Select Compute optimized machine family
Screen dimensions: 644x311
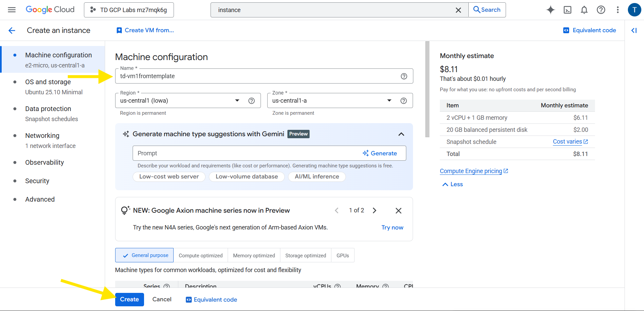[x=200, y=255]
